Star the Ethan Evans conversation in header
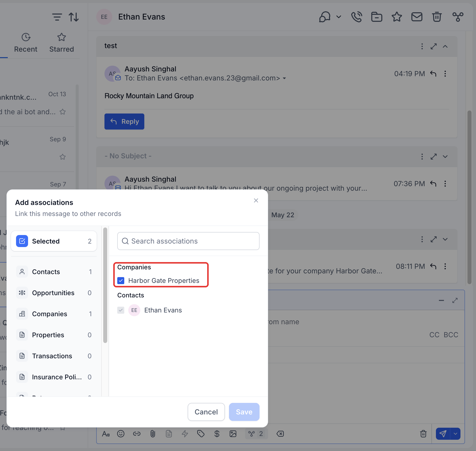476x451 pixels. 397,17
